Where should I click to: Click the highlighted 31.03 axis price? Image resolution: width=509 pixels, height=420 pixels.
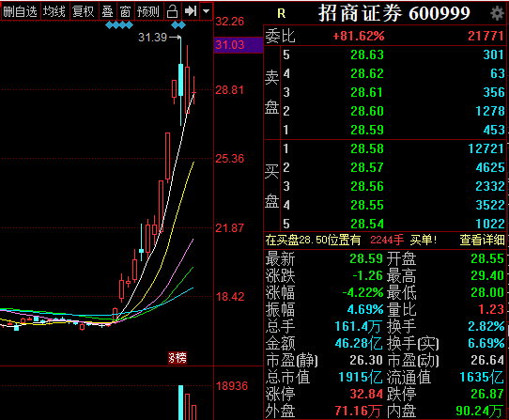tap(230, 45)
